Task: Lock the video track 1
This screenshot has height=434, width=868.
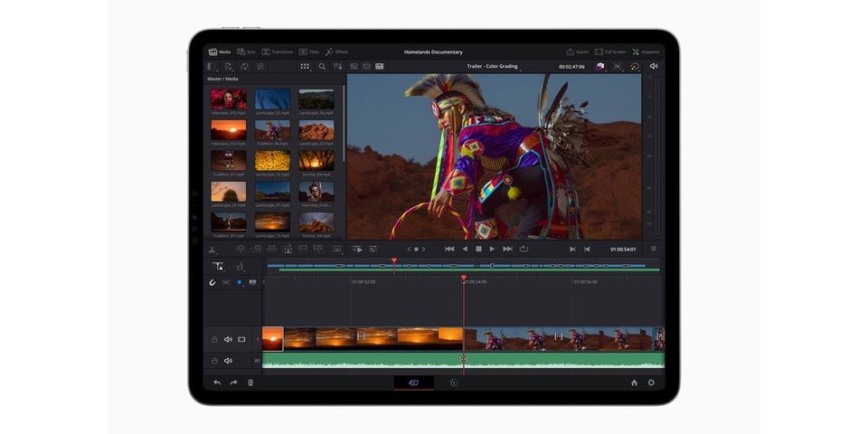Action: click(214, 339)
